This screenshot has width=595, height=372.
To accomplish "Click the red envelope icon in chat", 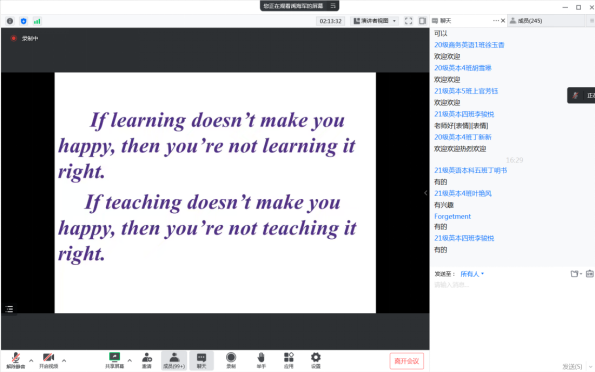I will click(x=590, y=274).
